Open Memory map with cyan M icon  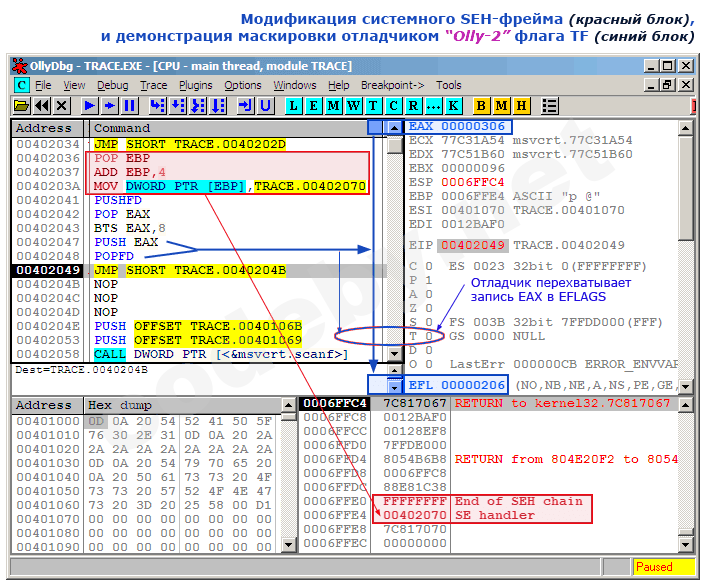[333, 106]
